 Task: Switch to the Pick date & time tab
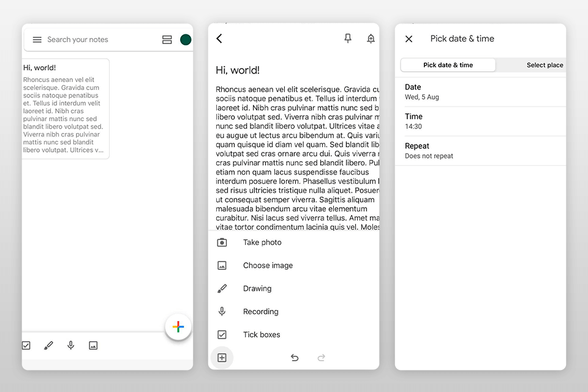click(x=448, y=65)
